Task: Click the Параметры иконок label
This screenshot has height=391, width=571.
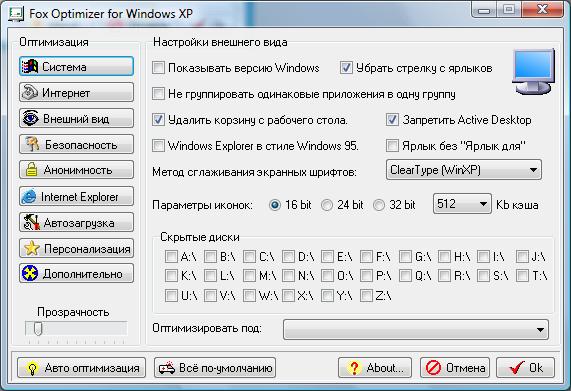Action: click(x=202, y=205)
